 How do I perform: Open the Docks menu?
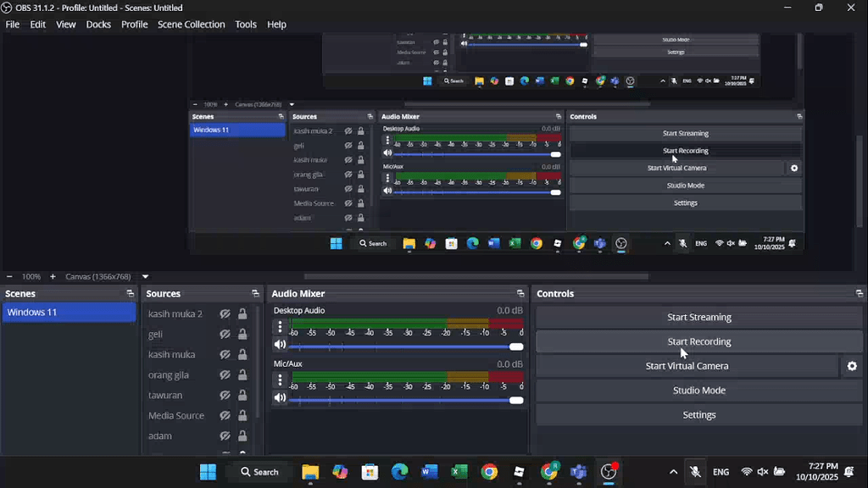tap(98, 25)
